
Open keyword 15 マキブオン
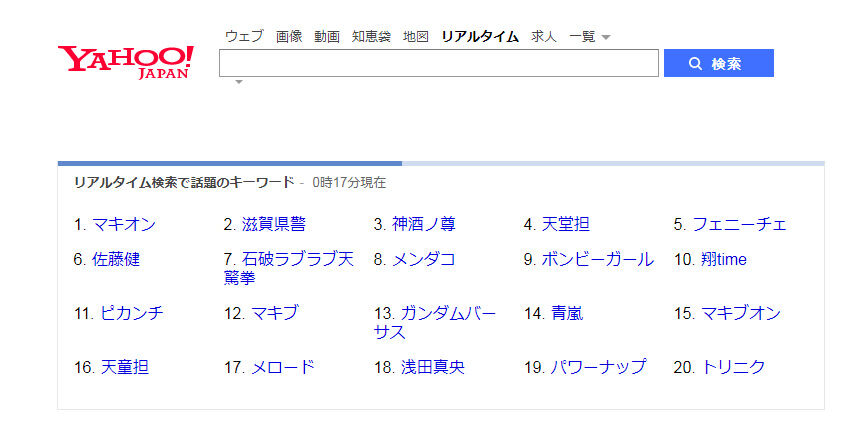(x=741, y=313)
